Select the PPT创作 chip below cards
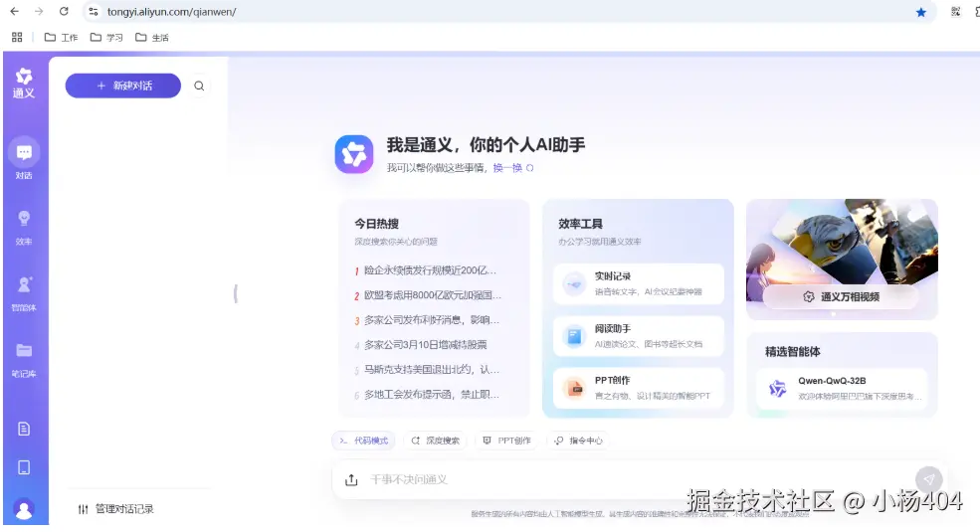Screen dimensions: 980x532 506,441
